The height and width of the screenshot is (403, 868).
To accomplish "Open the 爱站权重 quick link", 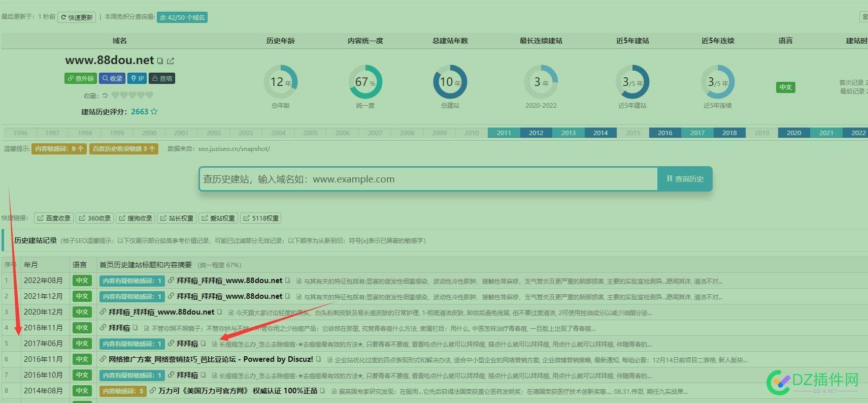I will (218, 218).
